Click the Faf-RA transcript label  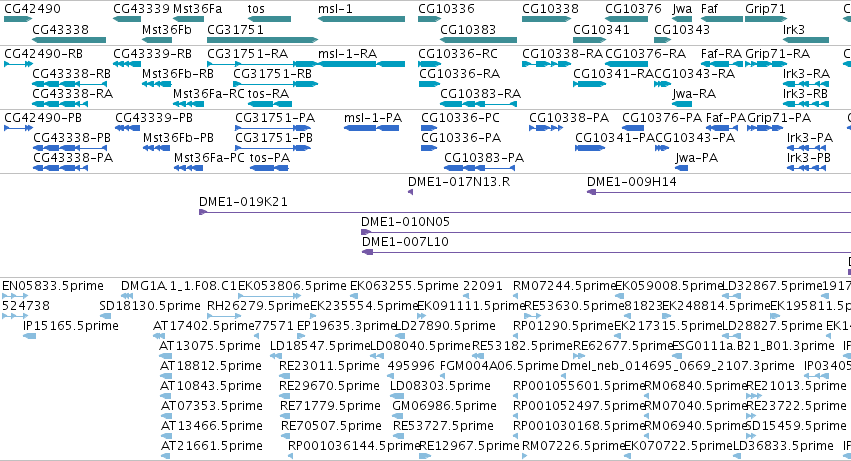point(721,54)
